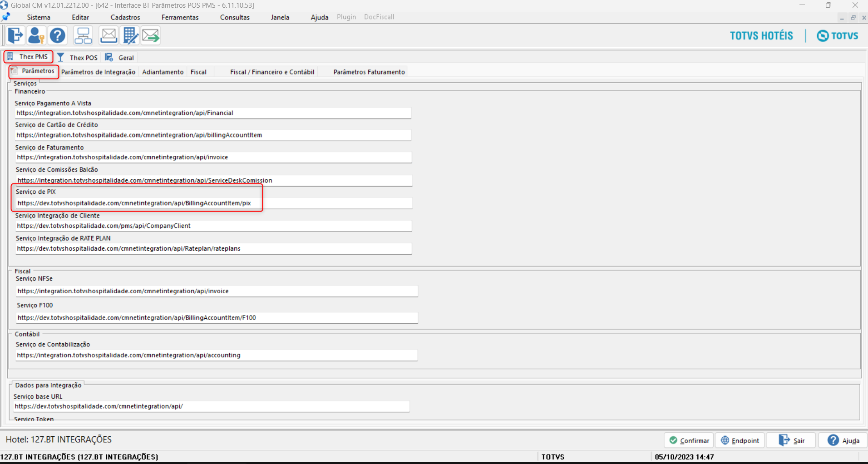Click the 'Hotel: 127.BT INTEGRAÇÕES' footer text

(x=59, y=439)
